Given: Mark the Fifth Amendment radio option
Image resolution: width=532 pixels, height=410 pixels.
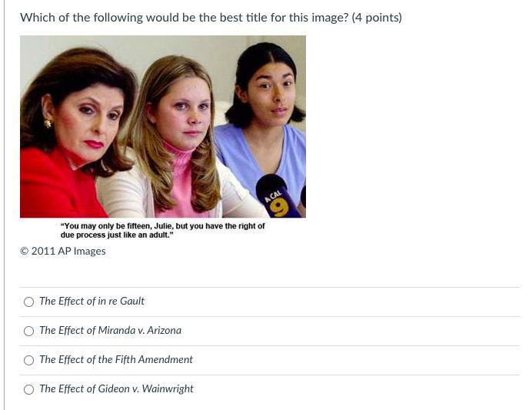Looking at the screenshot, I should pyautogui.click(x=29, y=360).
